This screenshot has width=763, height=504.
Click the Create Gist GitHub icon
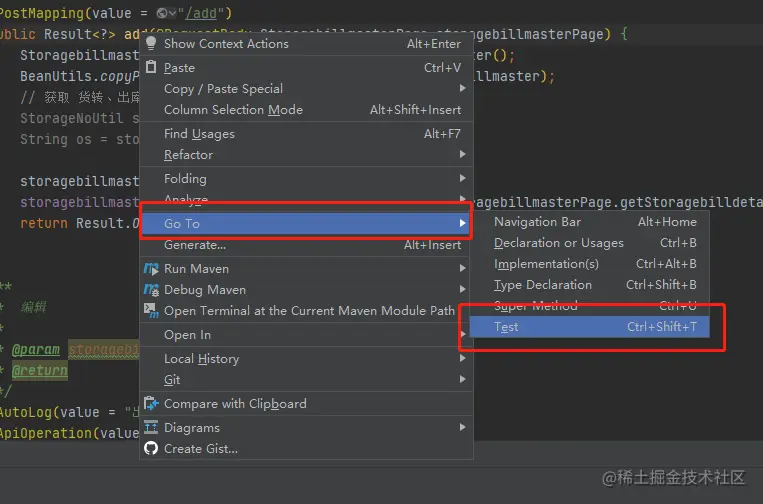pyautogui.click(x=152, y=448)
